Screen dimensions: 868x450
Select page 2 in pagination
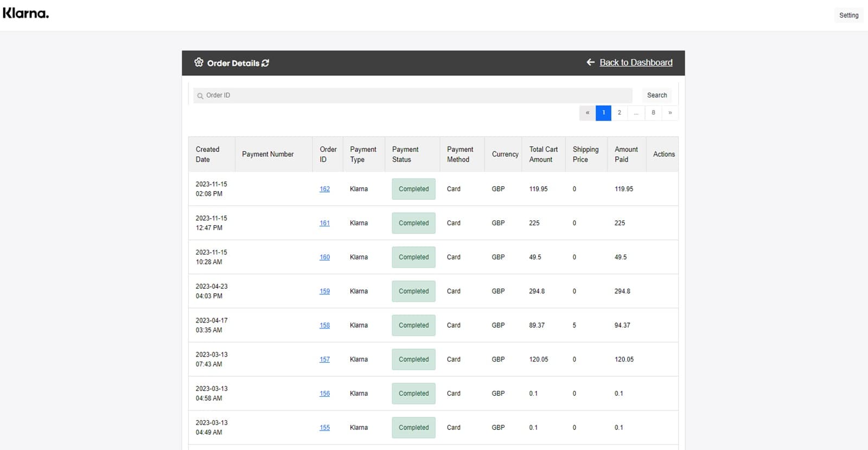pyautogui.click(x=619, y=112)
